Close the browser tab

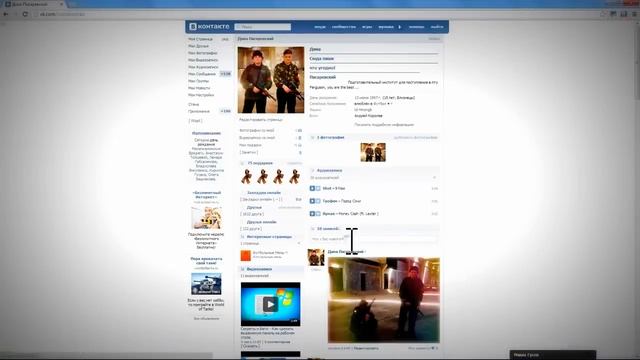tap(62, 4)
